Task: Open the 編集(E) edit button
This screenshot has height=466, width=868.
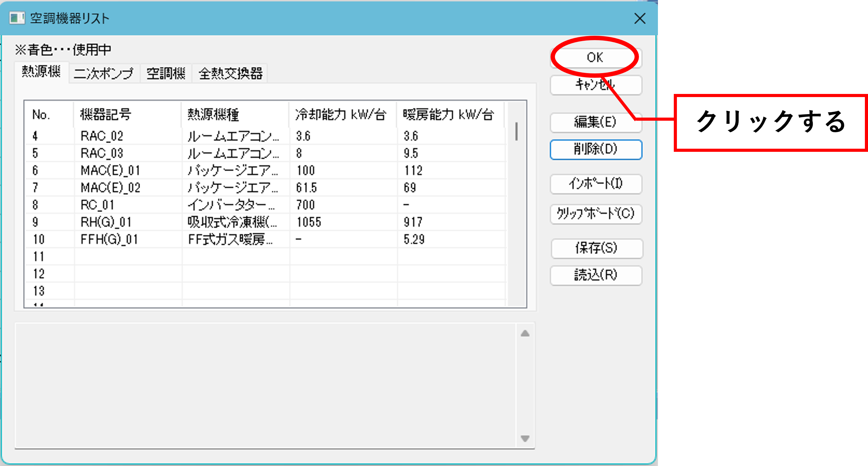Action: (596, 123)
